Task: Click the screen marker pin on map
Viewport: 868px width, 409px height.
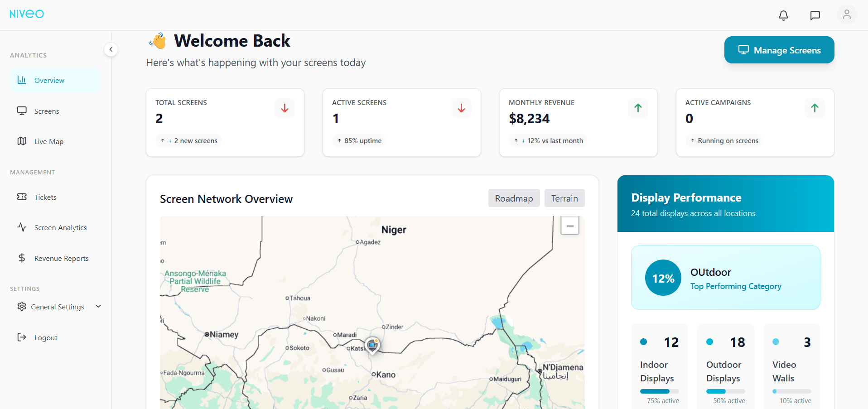Action: pos(372,345)
